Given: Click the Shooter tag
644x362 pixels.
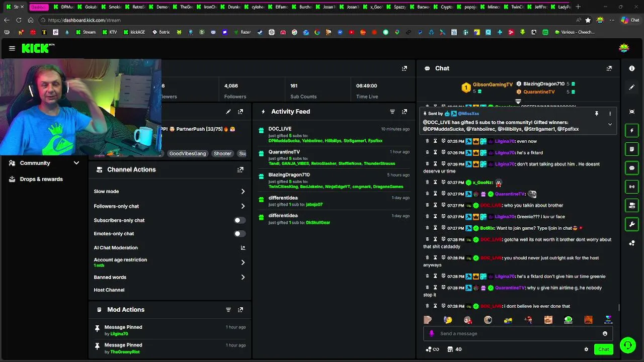Looking at the screenshot, I should (222, 154).
